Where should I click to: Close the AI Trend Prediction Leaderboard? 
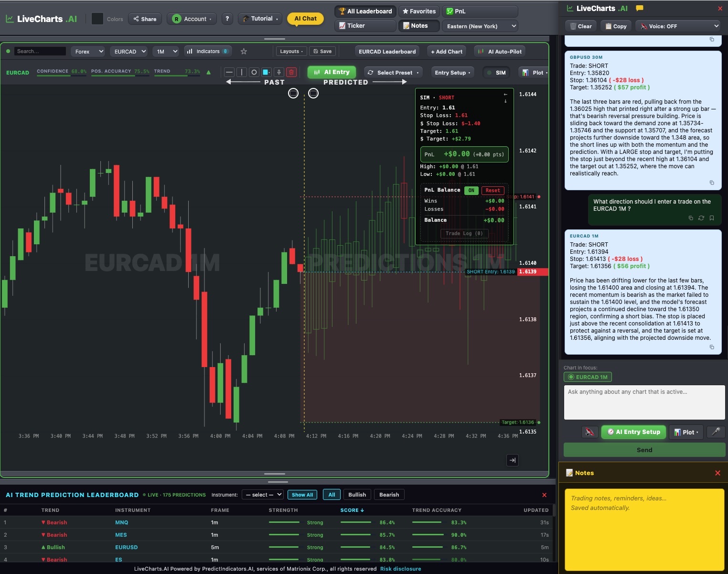click(544, 495)
